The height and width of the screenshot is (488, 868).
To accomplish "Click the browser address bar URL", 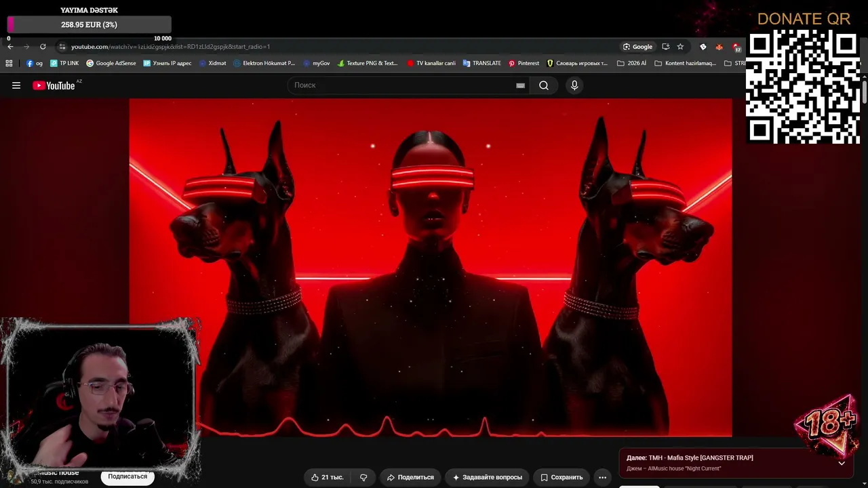I will point(170,47).
